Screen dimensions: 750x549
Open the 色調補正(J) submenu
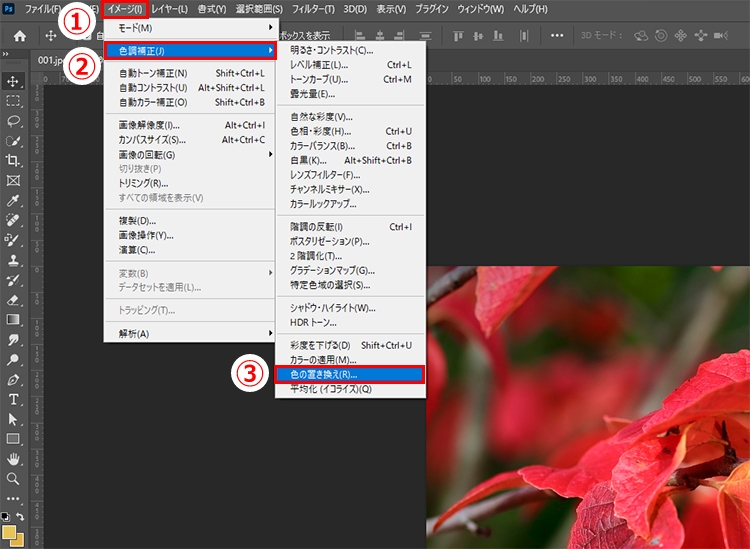coord(190,51)
